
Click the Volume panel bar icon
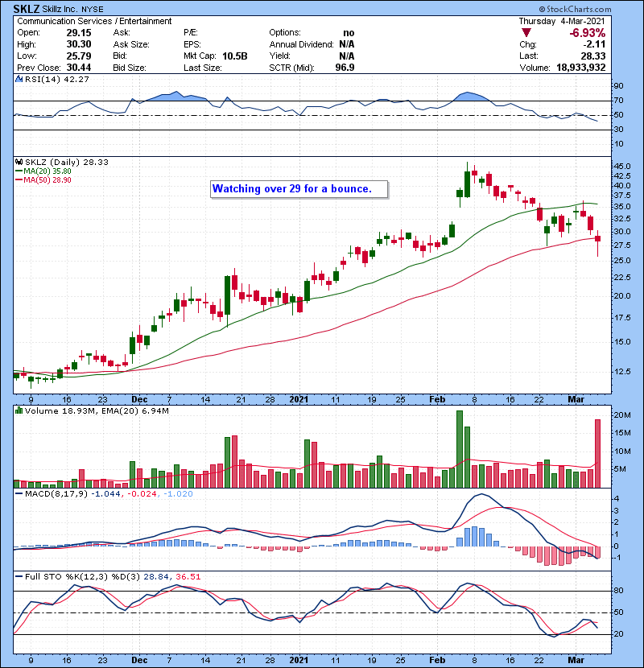(x=19, y=410)
